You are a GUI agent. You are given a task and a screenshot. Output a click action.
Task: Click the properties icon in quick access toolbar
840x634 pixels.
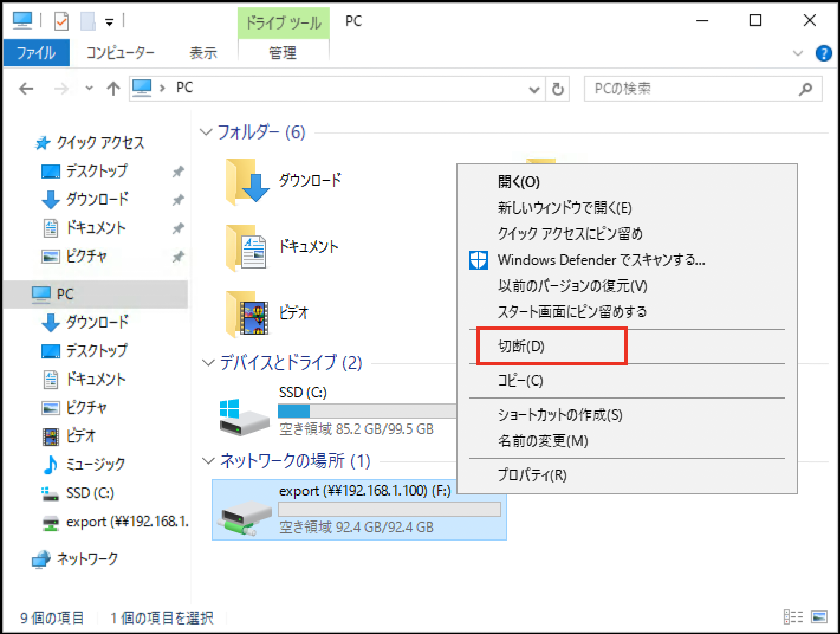point(61,21)
